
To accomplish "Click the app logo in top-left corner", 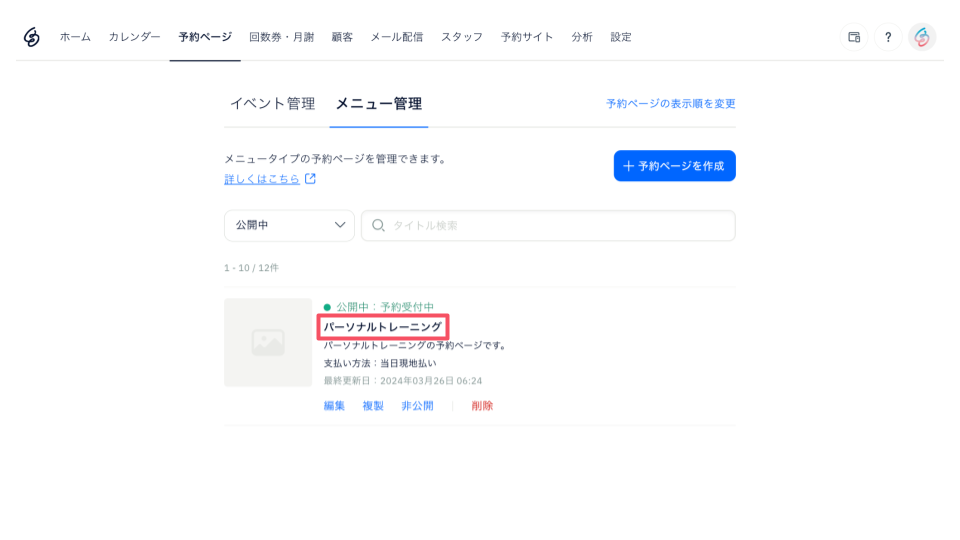I will pos(32,37).
